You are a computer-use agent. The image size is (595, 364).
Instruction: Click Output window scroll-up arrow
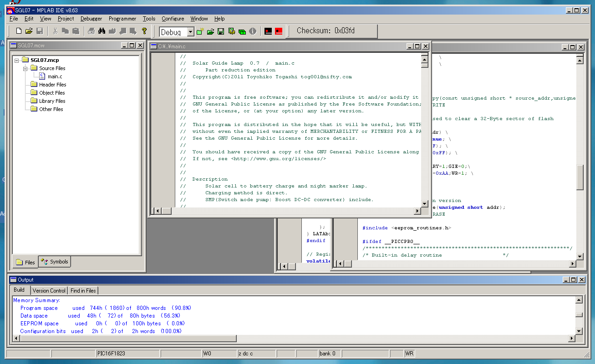[579, 300]
